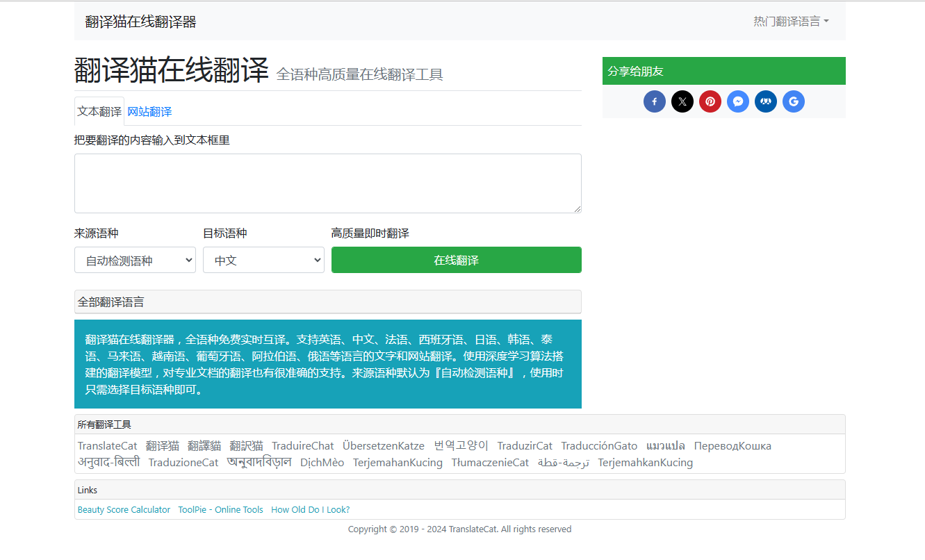Expand the 全部翻译语言 panel

(327, 302)
